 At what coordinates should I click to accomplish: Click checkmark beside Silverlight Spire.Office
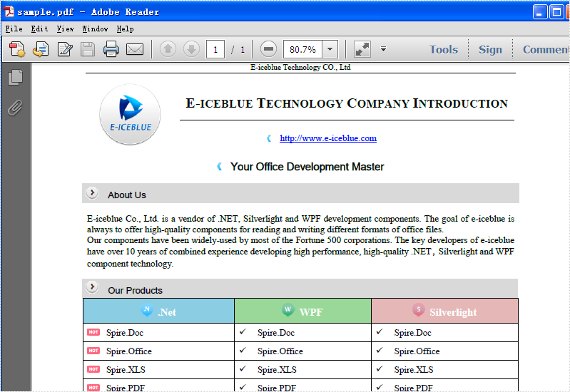380,350
